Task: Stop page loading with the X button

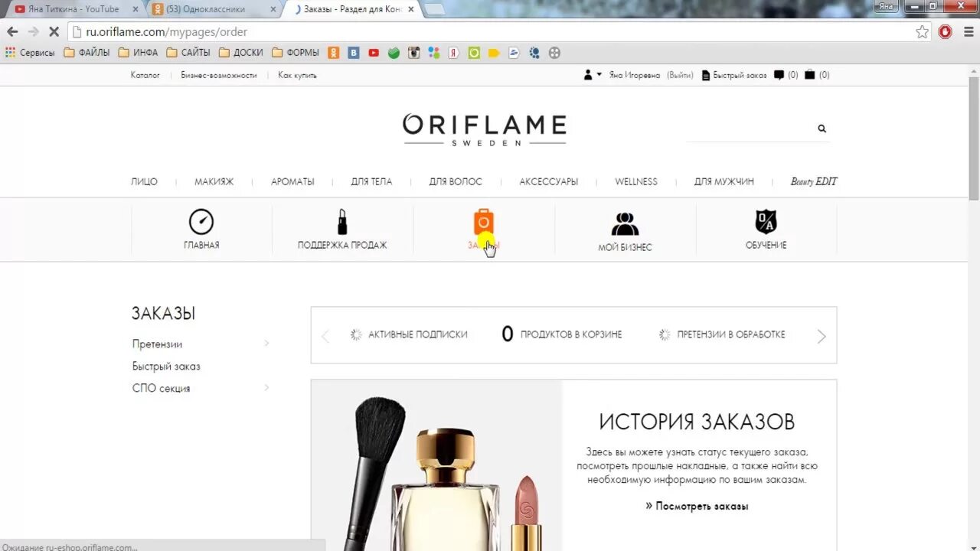Action: (x=54, y=32)
